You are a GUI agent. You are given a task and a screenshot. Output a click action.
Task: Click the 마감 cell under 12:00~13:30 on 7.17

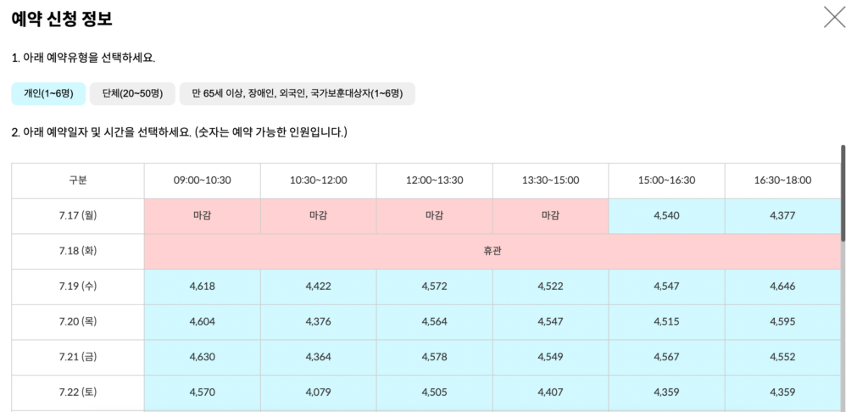(x=435, y=216)
